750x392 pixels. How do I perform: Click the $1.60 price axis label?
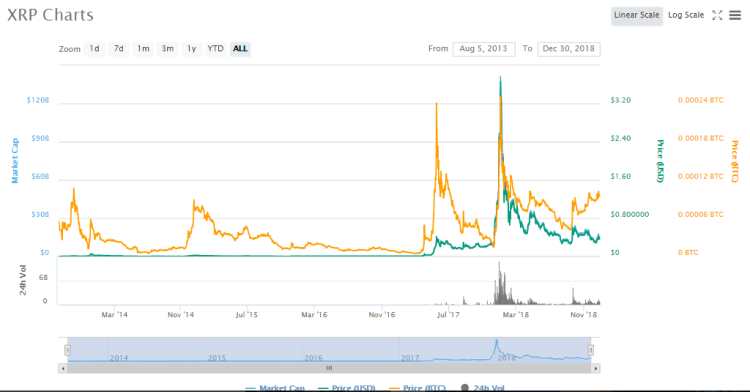pyautogui.click(x=621, y=176)
